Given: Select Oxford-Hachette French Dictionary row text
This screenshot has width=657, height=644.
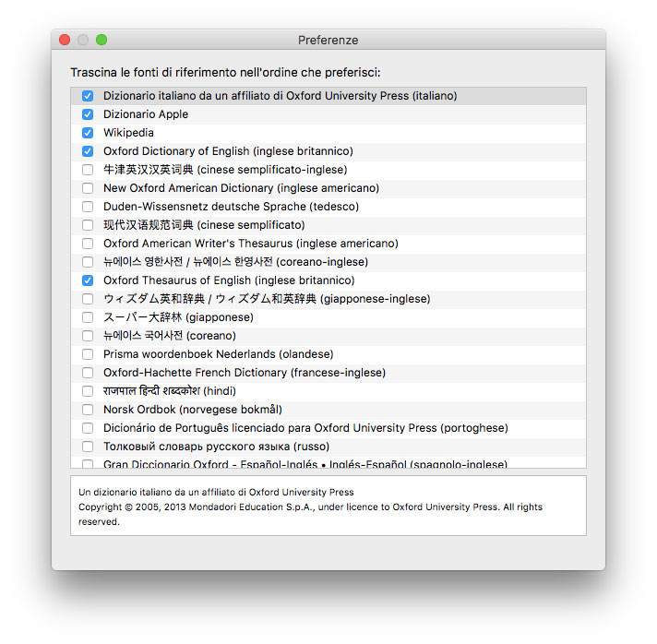Looking at the screenshot, I should click(245, 373).
